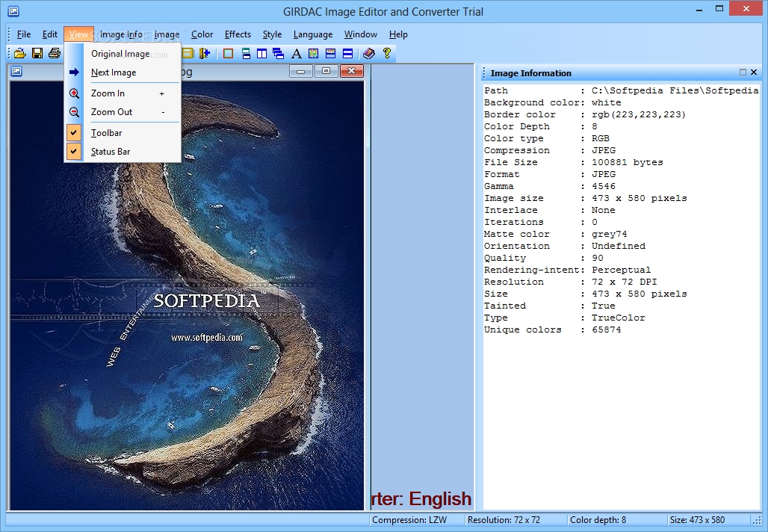The image size is (768, 532).
Task: Open the Window menu
Action: (361, 34)
